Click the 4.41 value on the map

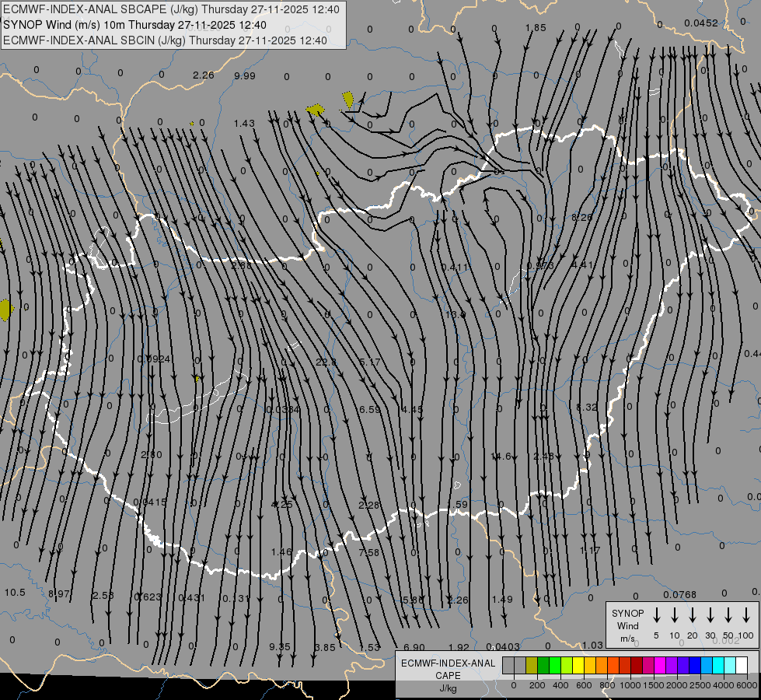pos(582,265)
